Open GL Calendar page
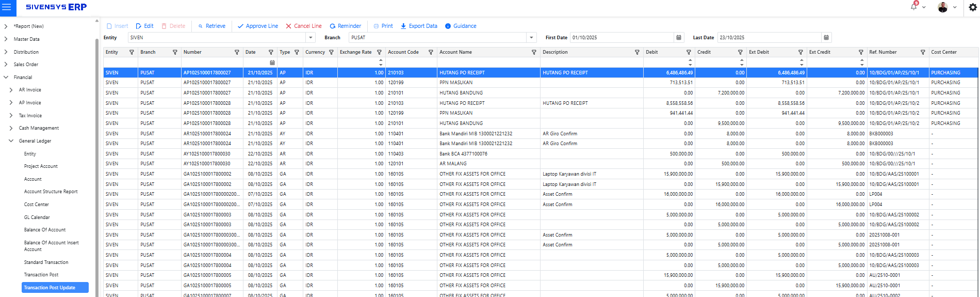Screen dimensions: 980x297 pyautogui.click(x=37, y=217)
